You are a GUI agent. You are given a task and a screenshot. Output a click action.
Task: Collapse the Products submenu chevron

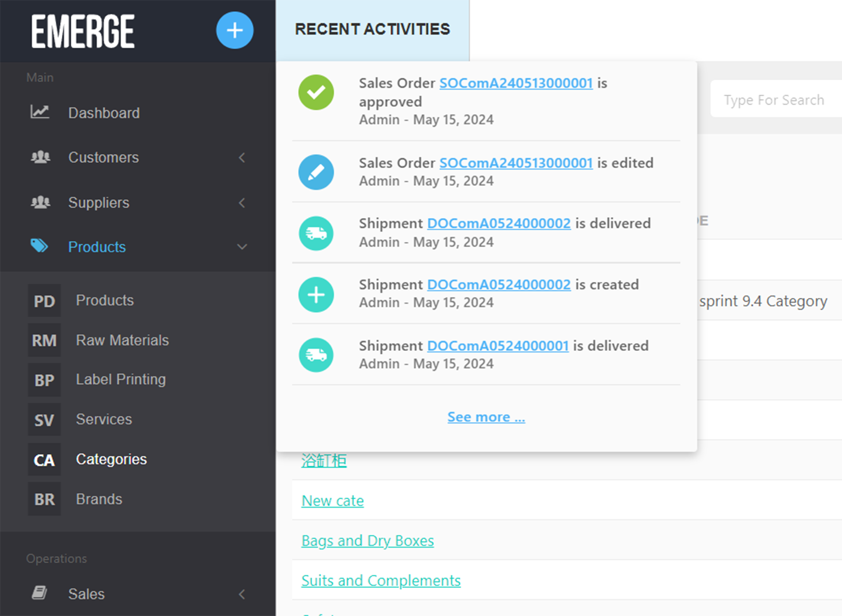point(242,247)
